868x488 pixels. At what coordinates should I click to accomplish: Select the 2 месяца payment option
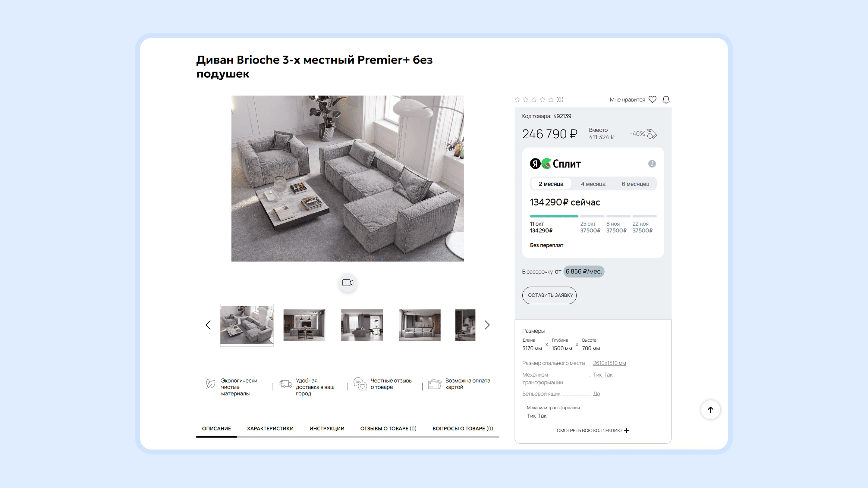click(x=551, y=184)
